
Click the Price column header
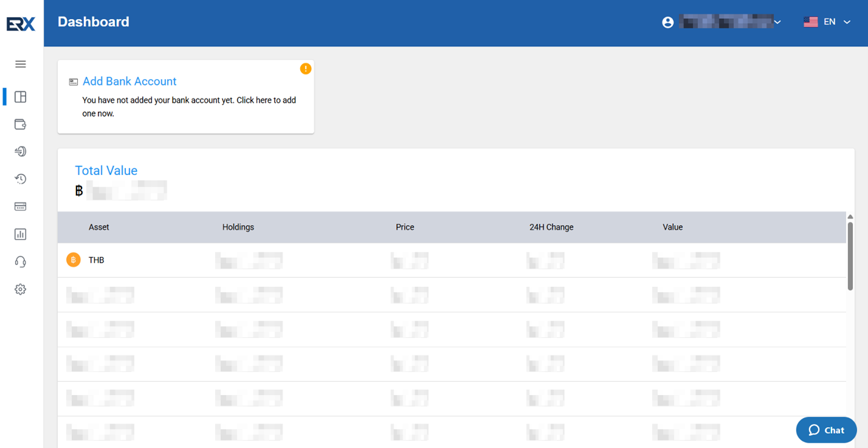point(405,227)
